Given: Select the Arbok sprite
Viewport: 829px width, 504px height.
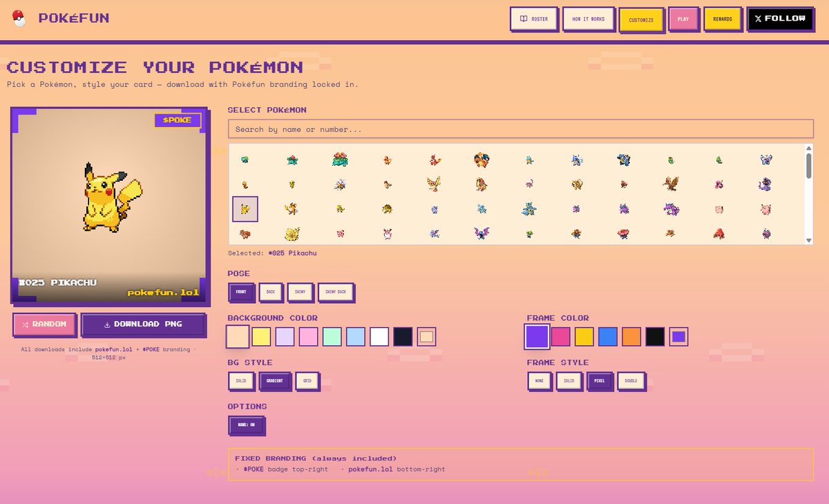Looking at the screenshot, I should pos(765,184).
